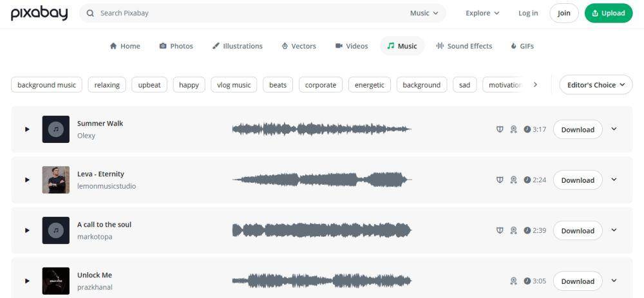The image size is (644, 298).
Task: Click the shield icon on Leva - Eternity row
Action: (x=500, y=180)
